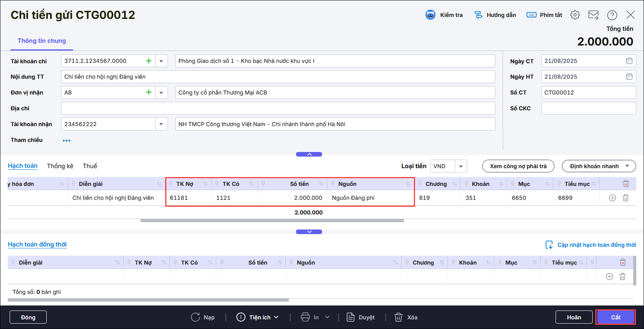Click the Kiểm tra robot icon
Viewport: 644px width, 329px height.
click(x=430, y=15)
